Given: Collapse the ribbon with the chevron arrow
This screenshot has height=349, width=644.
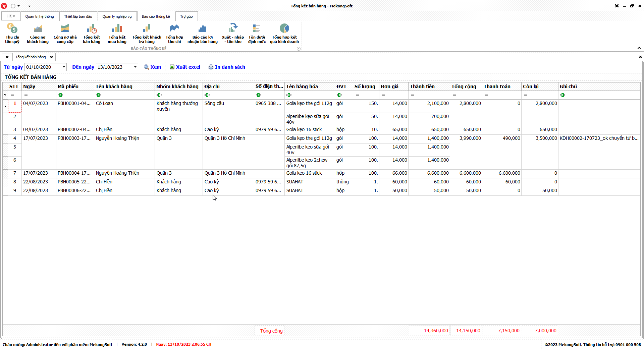Looking at the screenshot, I should 639,48.
